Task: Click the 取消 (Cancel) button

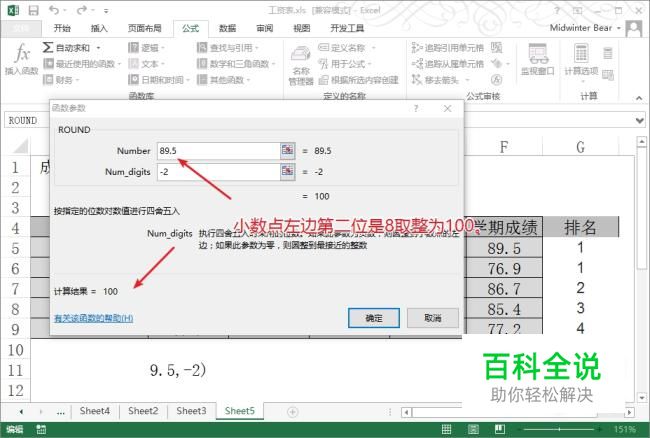Action: (x=433, y=318)
